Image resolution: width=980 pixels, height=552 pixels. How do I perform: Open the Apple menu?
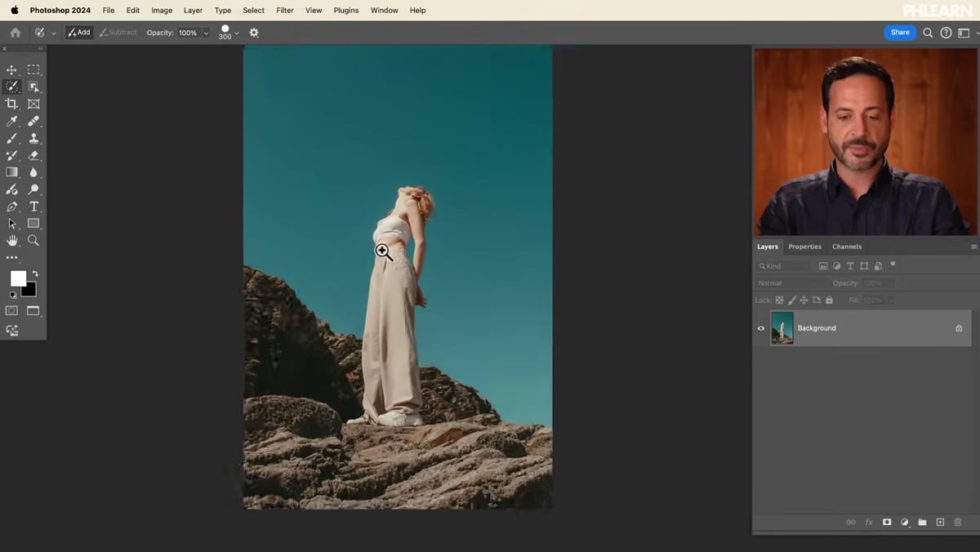(x=14, y=11)
